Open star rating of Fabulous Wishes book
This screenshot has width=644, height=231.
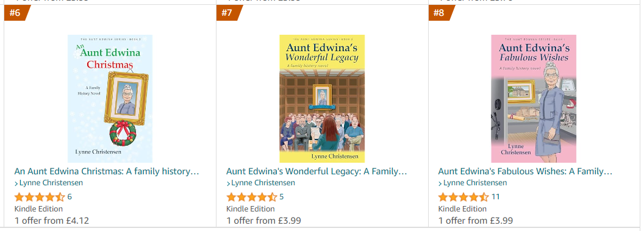(x=463, y=197)
